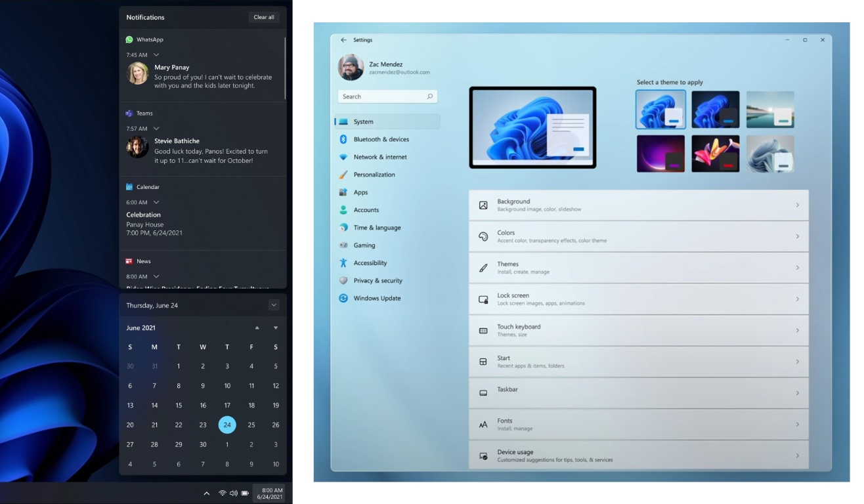This screenshot has width=864, height=504.
Task: Open Privacy & security category
Action: tap(387, 280)
